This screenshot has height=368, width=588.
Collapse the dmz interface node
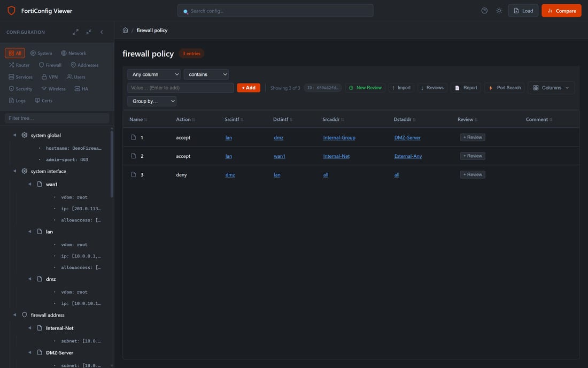point(29,279)
